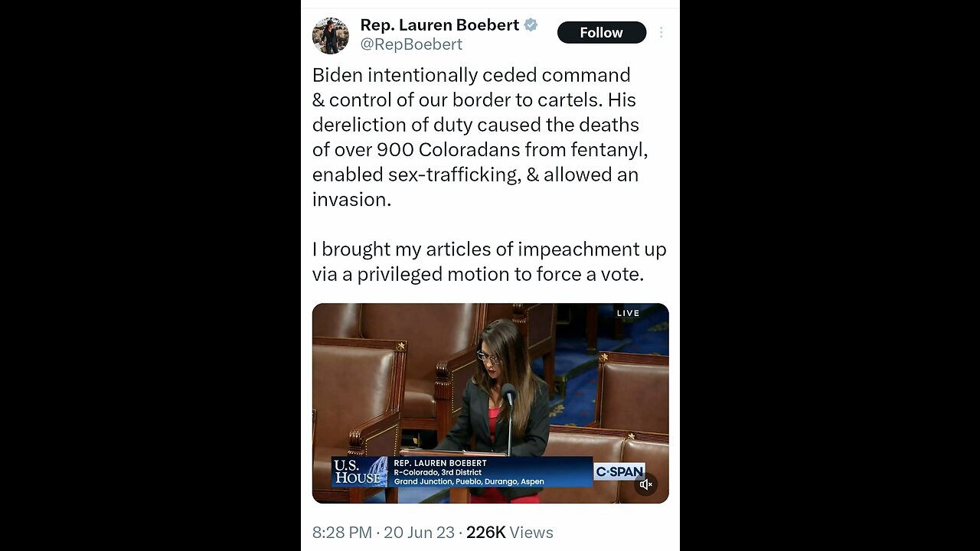Screen dimensions: 980x551
Task: Click the R-Colorado, 3rd District caption line
Action: point(438,472)
